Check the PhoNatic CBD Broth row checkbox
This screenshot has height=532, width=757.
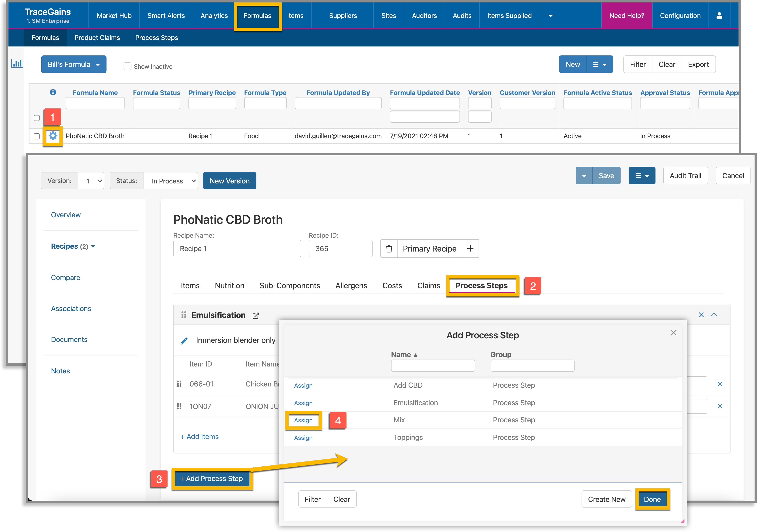[37, 136]
